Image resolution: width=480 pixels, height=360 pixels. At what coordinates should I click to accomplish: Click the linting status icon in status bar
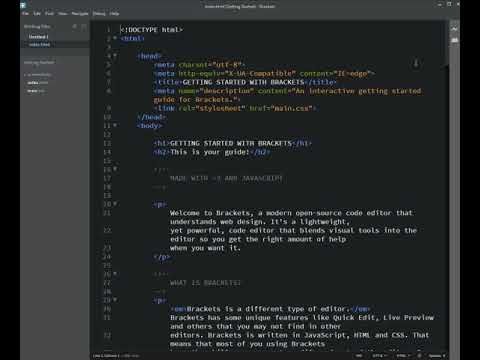point(419,356)
